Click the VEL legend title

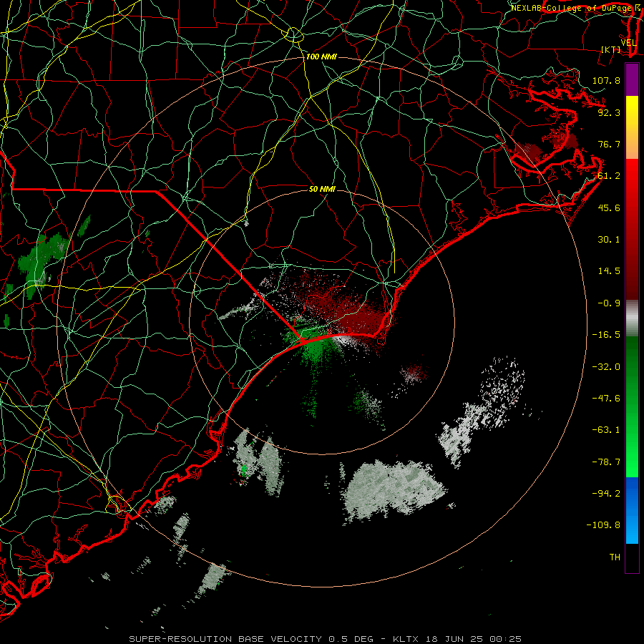[628, 43]
